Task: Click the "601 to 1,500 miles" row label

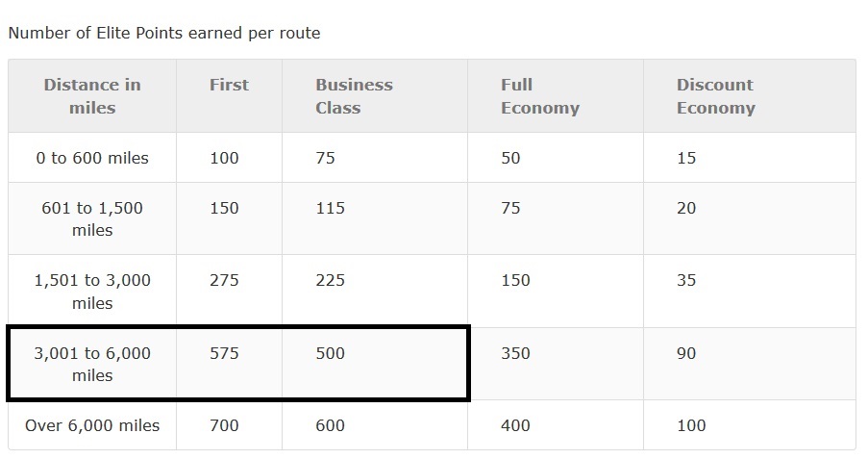Action: coord(92,218)
